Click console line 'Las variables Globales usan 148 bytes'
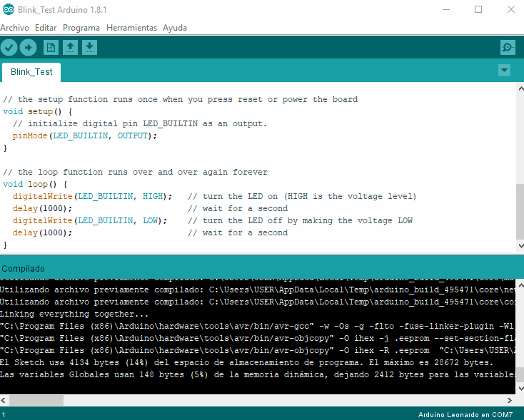The height and width of the screenshot is (420, 524). (92, 374)
